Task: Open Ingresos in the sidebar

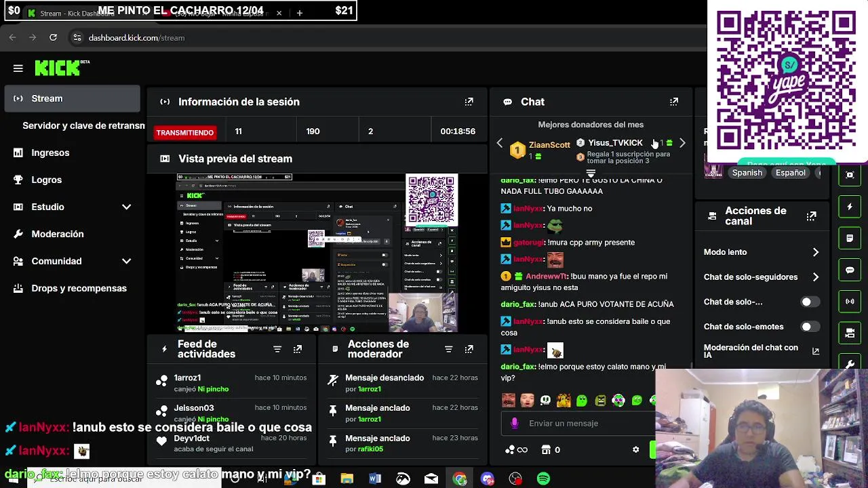Action: click(x=72, y=152)
